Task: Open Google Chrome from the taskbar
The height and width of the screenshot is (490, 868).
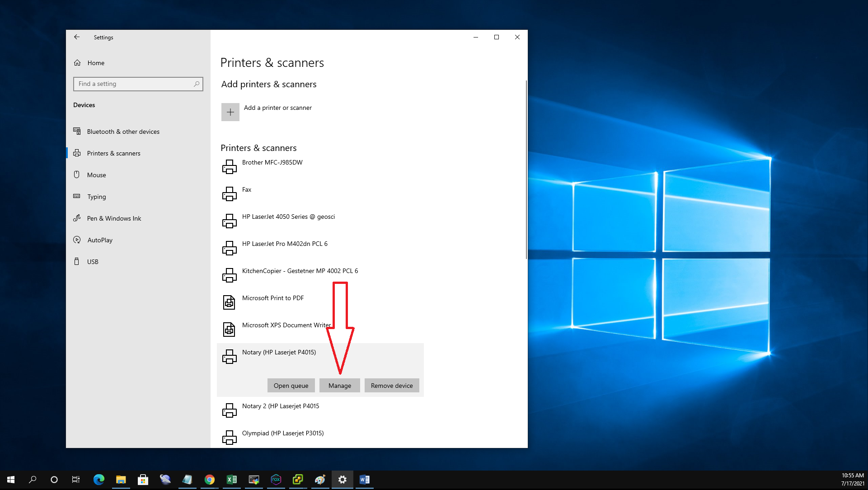Action: (x=209, y=480)
